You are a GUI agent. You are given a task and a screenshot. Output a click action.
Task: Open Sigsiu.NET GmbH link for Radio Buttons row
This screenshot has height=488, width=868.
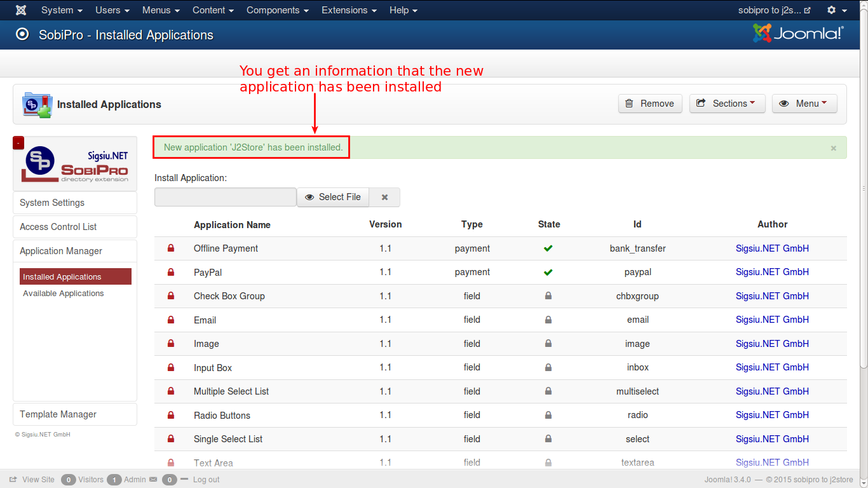[x=772, y=415]
